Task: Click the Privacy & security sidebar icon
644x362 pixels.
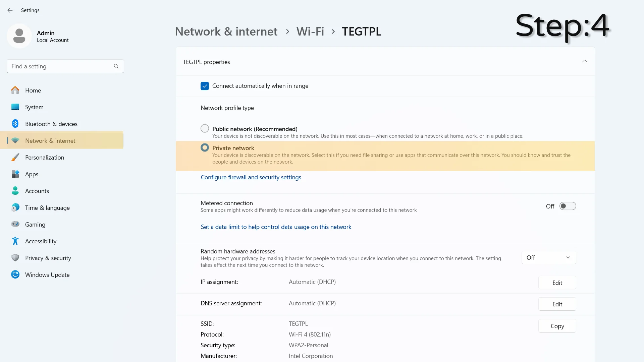Action: tap(15, 258)
